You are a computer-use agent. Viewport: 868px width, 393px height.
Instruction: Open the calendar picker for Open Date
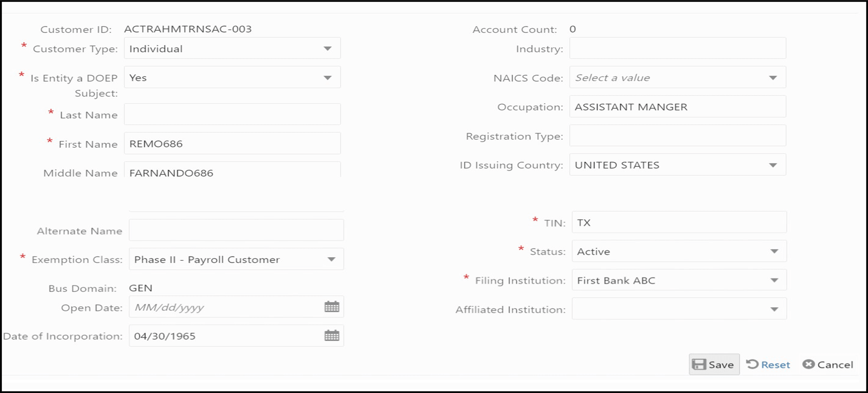[332, 306]
